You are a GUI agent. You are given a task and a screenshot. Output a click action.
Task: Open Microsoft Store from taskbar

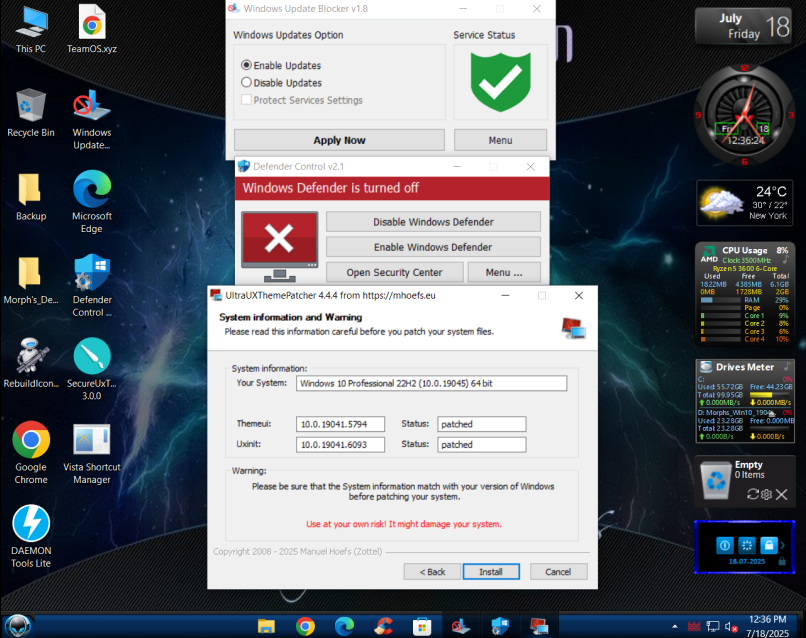tap(422, 626)
